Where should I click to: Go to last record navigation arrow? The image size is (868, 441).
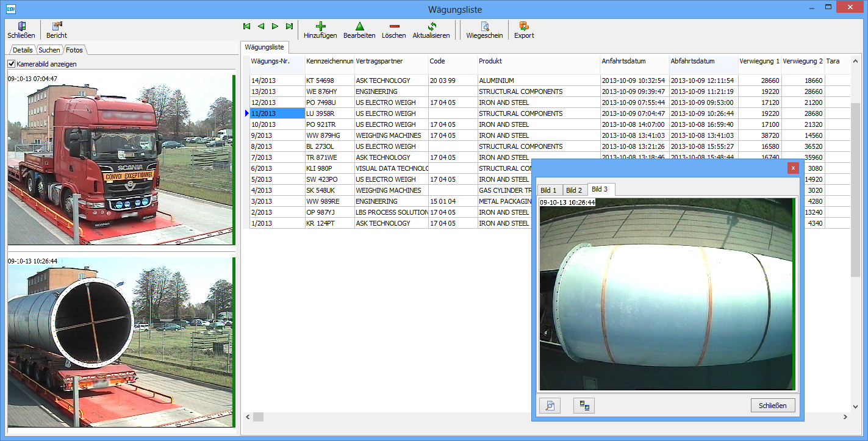[x=289, y=26]
